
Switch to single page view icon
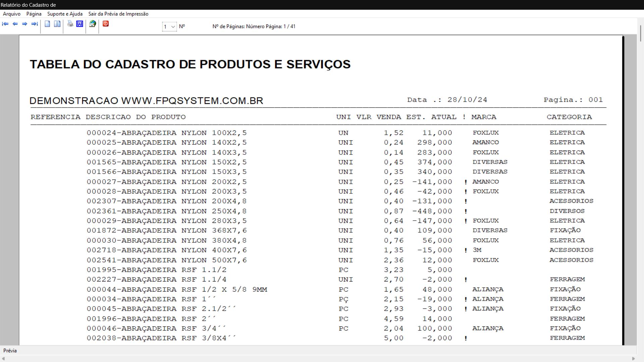coord(47,24)
